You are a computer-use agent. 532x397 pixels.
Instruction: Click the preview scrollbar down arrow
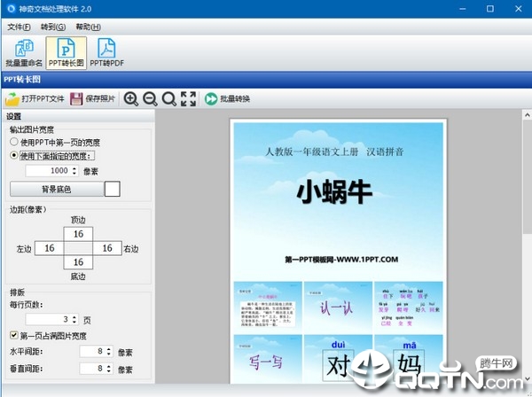pos(527,378)
